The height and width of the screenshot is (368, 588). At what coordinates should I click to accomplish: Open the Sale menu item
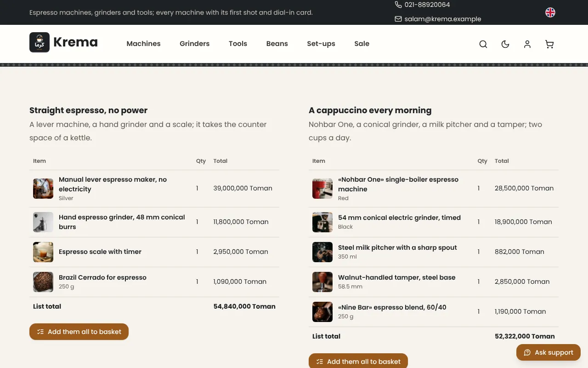click(362, 44)
